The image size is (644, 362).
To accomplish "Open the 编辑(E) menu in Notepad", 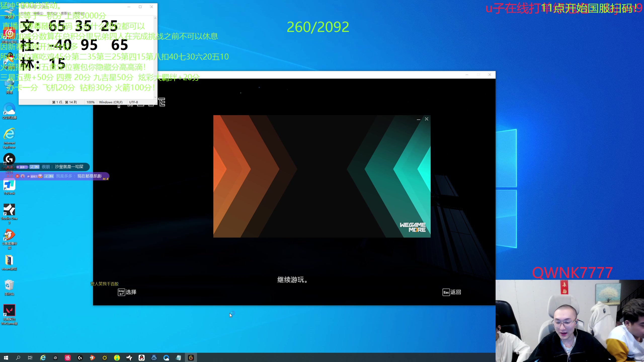I will coord(38,13).
